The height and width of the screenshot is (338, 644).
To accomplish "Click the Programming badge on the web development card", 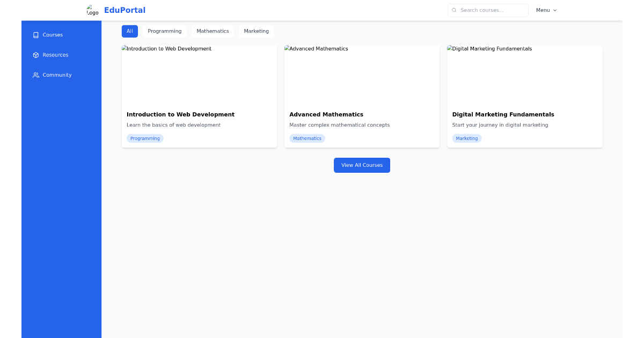I will tap(145, 138).
